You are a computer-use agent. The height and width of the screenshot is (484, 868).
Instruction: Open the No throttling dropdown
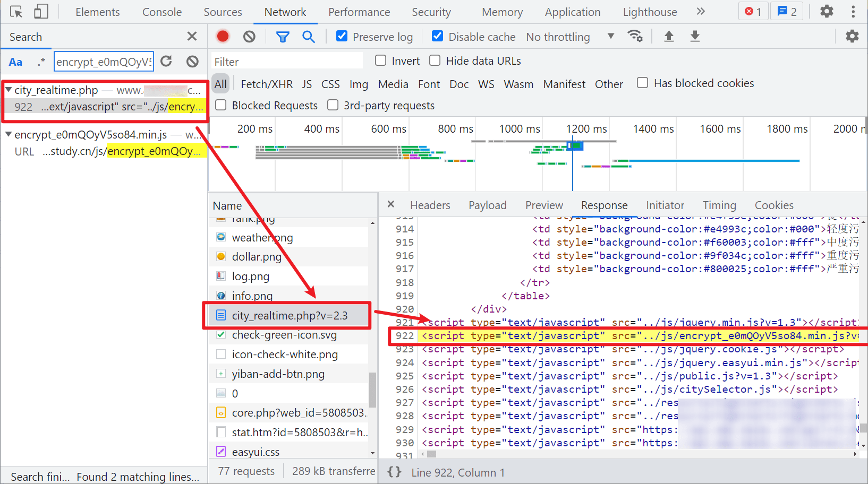point(570,37)
